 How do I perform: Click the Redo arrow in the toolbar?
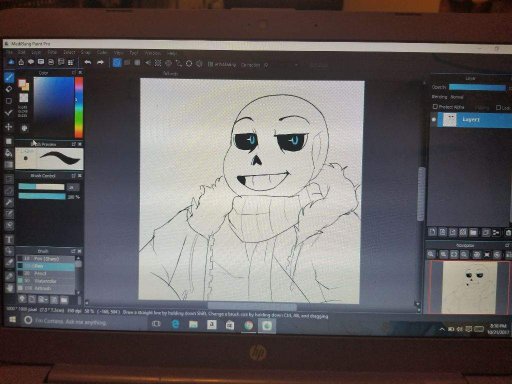click(x=100, y=62)
